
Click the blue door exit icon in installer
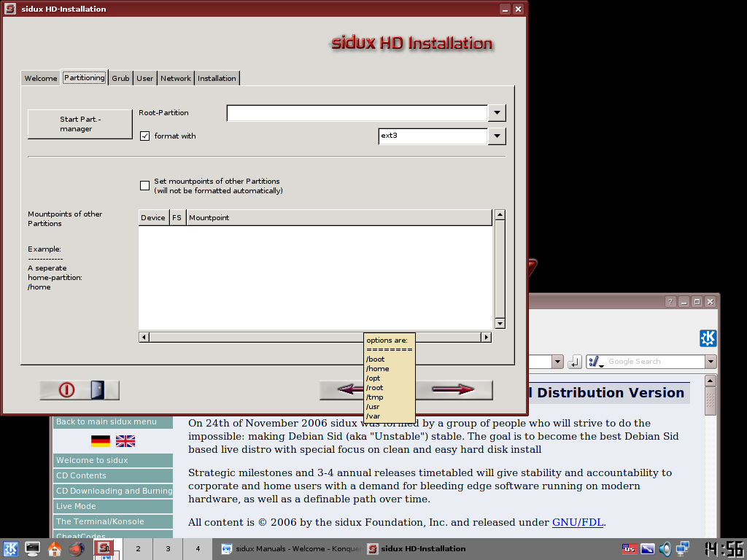coord(98,390)
